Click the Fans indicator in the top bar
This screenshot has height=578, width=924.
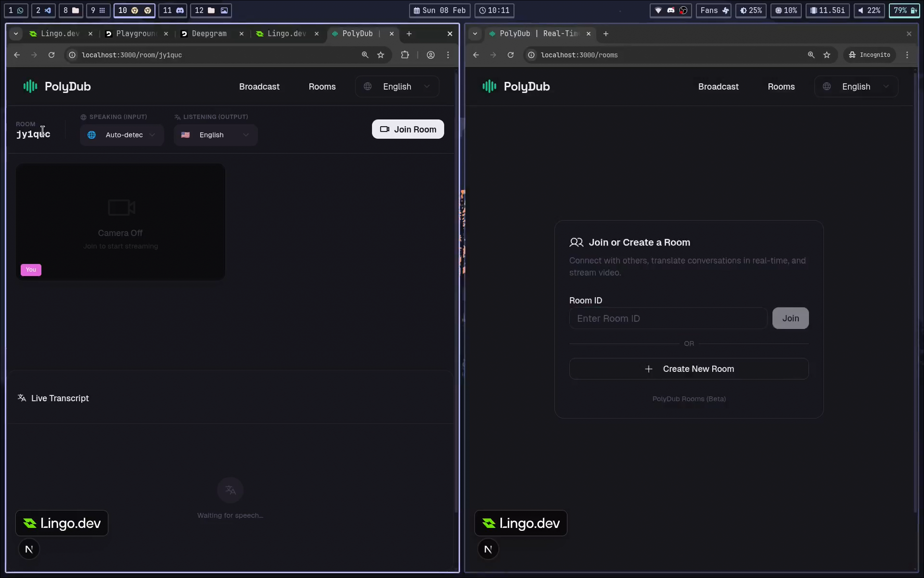[714, 11]
